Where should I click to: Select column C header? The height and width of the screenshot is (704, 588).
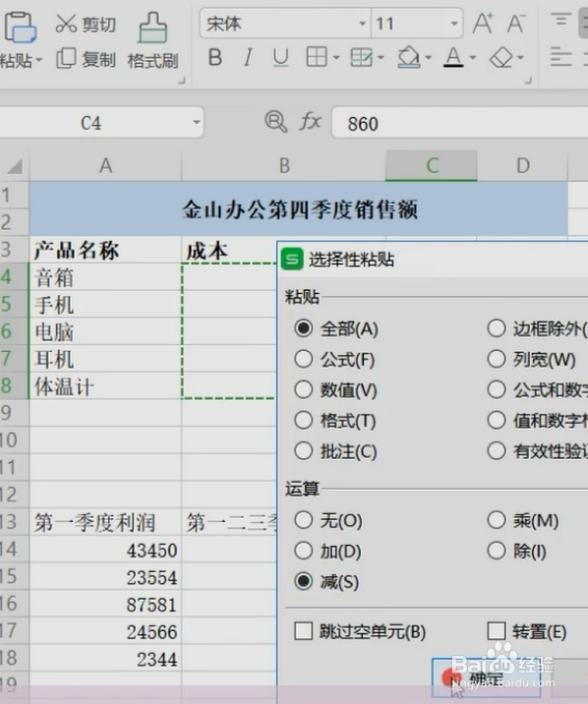pyautogui.click(x=432, y=165)
